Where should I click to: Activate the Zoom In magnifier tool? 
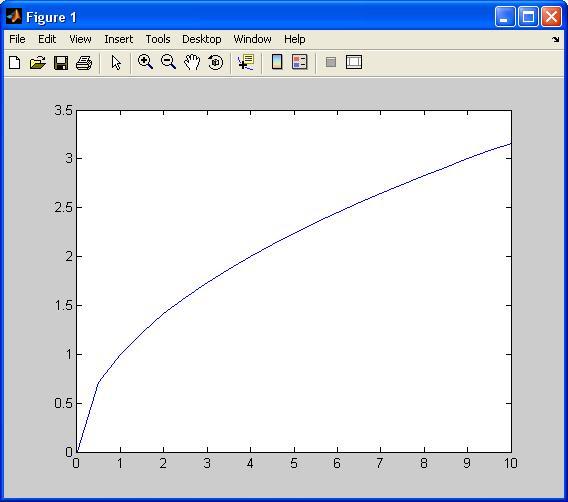point(145,62)
